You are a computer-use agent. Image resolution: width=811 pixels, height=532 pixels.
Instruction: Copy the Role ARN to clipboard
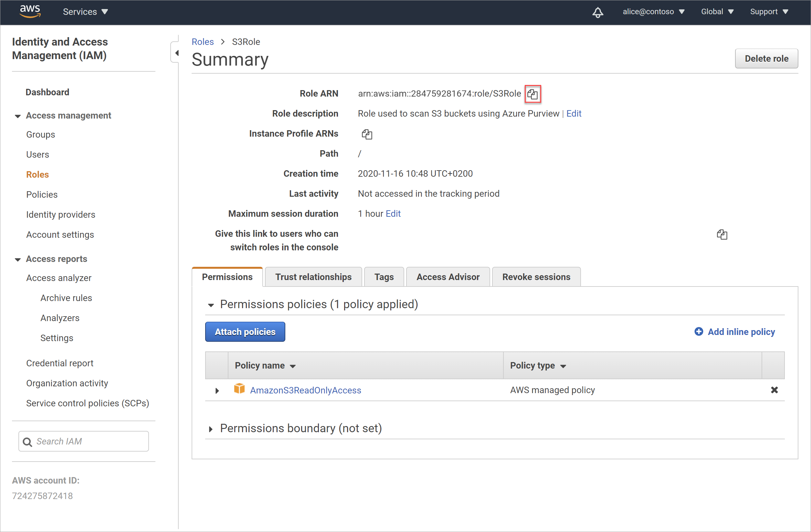click(x=532, y=94)
